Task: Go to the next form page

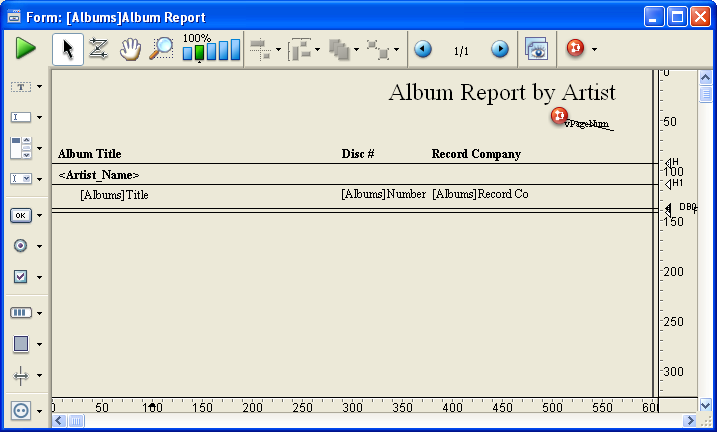Action: (x=499, y=49)
